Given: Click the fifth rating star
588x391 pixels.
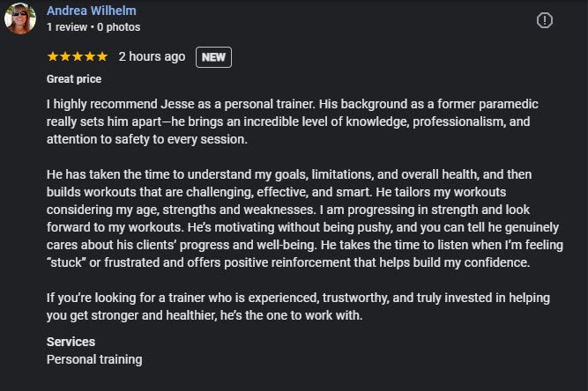Looking at the screenshot, I should click(101, 56).
